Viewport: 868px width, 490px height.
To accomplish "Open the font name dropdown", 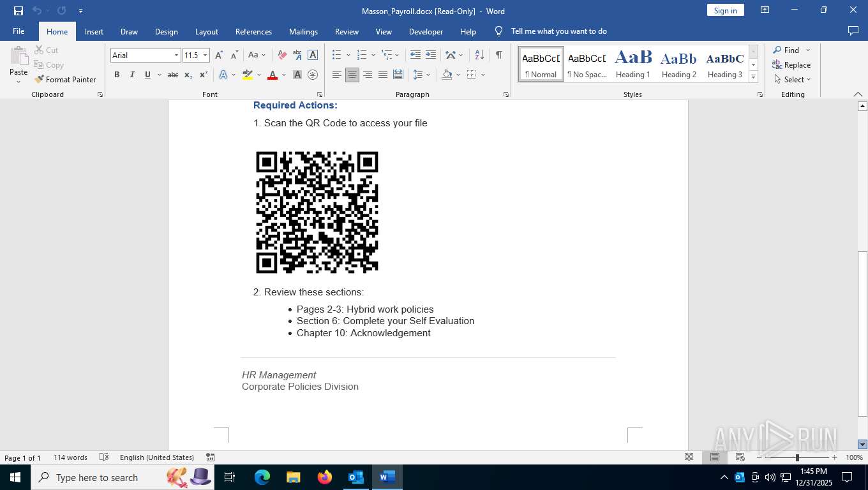I will point(176,56).
